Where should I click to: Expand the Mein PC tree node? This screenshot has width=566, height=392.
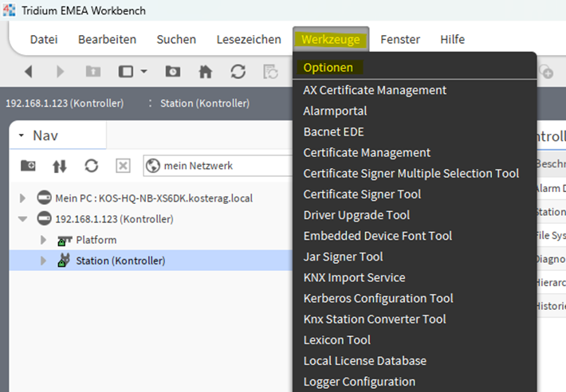click(23, 198)
